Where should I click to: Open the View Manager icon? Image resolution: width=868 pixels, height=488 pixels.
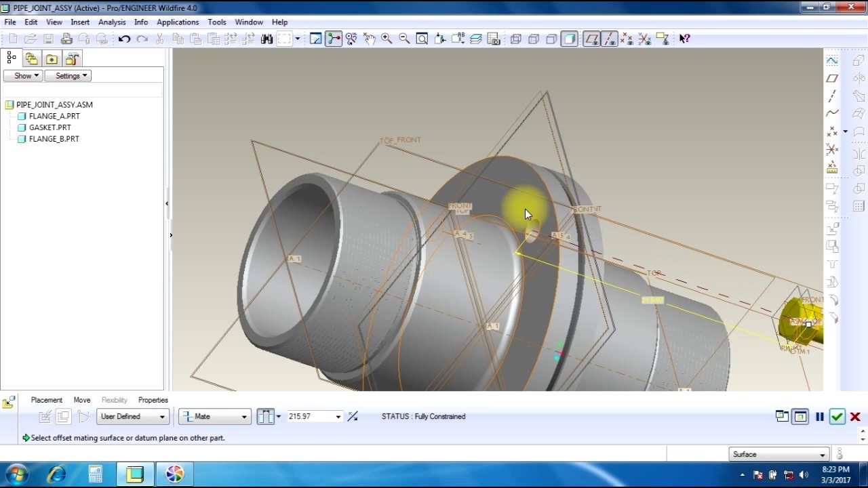coord(493,39)
